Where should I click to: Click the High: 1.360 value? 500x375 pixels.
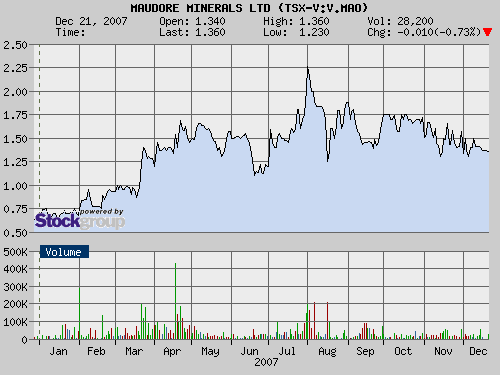(x=296, y=21)
